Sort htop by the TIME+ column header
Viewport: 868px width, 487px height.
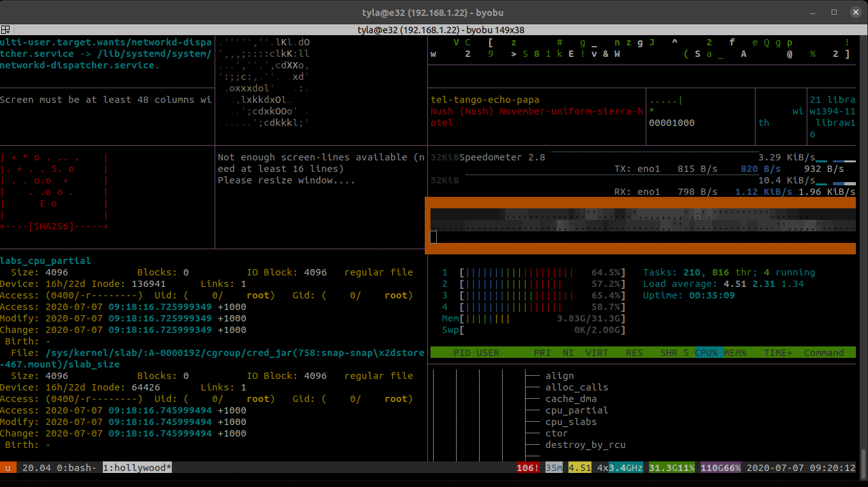778,353
